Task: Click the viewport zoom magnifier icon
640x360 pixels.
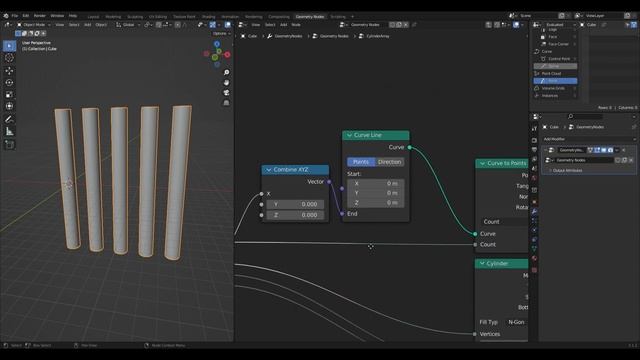Action: click(x=226, y=72)
